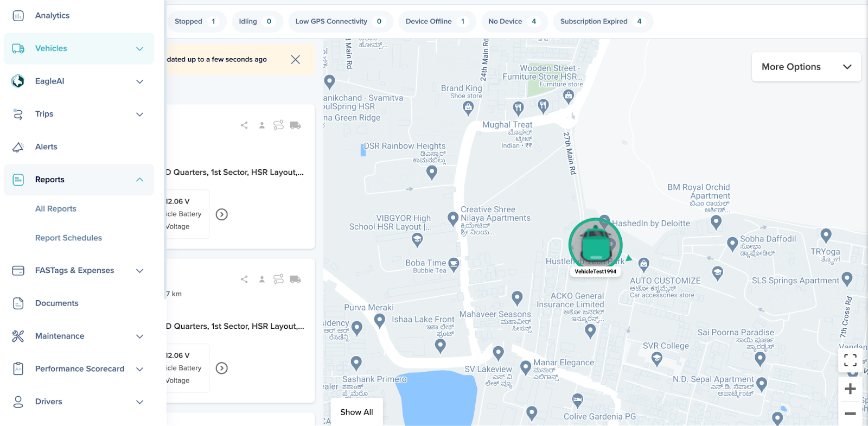The width and height of the screenshot is (868, 426).
Task: Filter vehicles by Subscription Expired
Action: (x=601, y=22)
